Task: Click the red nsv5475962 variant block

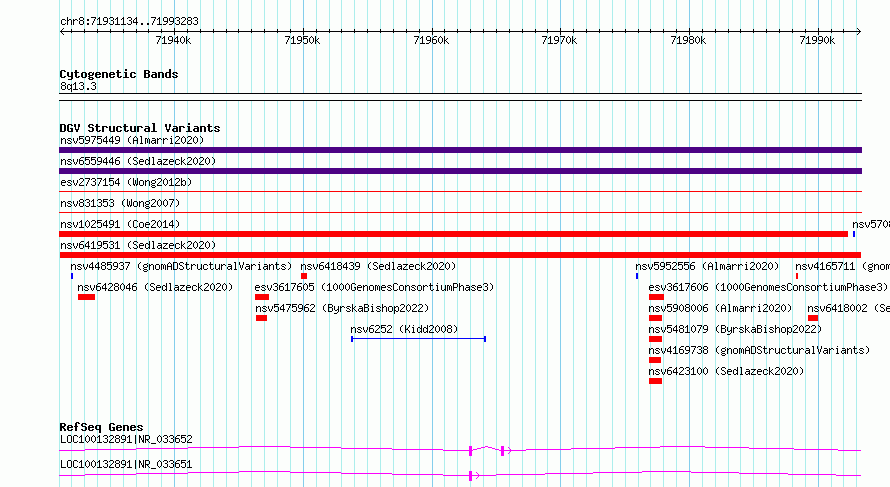Action: click(261, 318)
